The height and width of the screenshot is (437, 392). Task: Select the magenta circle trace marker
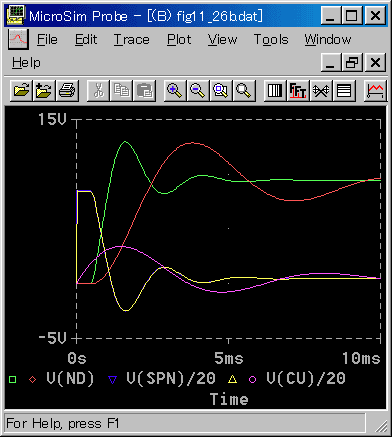tap(253, 379)
